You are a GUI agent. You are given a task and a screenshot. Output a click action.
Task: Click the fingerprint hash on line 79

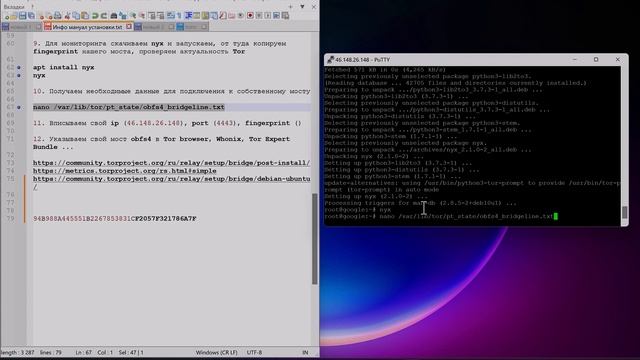(x=115, y=219)
